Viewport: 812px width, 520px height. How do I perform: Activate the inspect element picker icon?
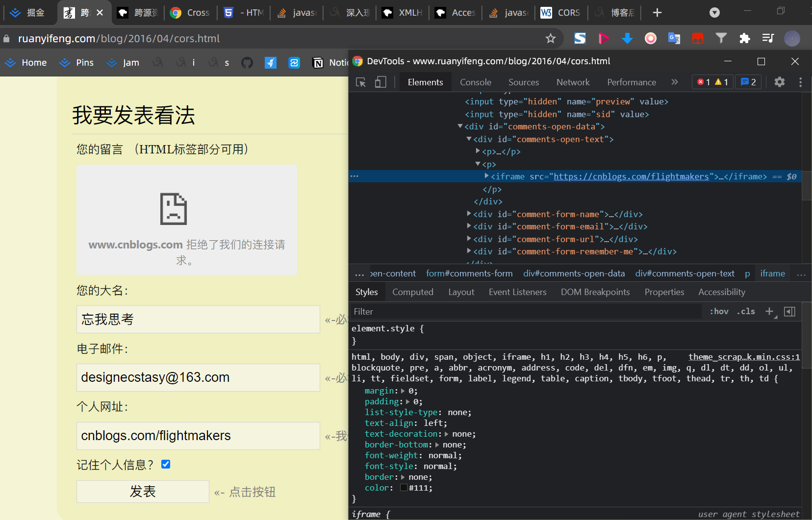(361, 82)
